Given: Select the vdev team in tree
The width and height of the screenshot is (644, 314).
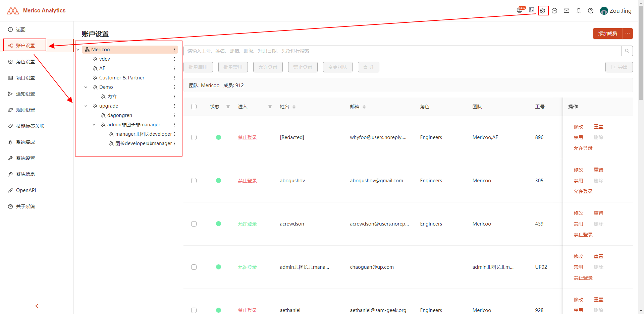Looking at the screenshot, I should 105,59.
